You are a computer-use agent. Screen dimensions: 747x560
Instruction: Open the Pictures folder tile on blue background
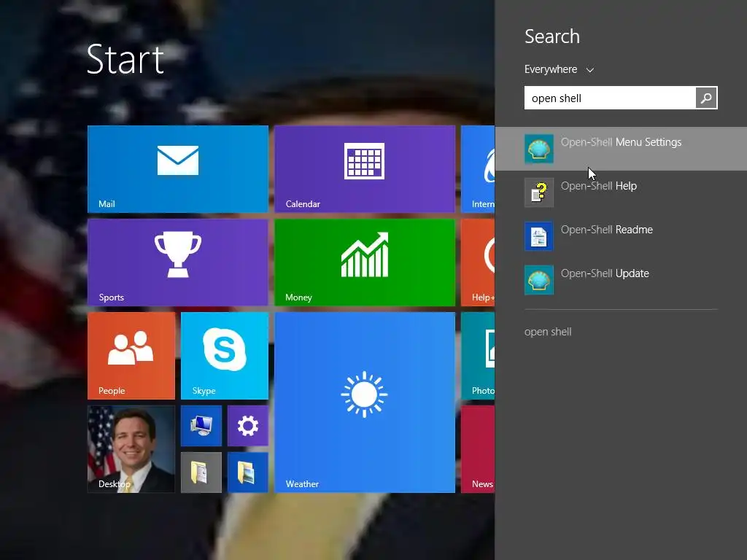pyautogui.click(x=248, y=472)
